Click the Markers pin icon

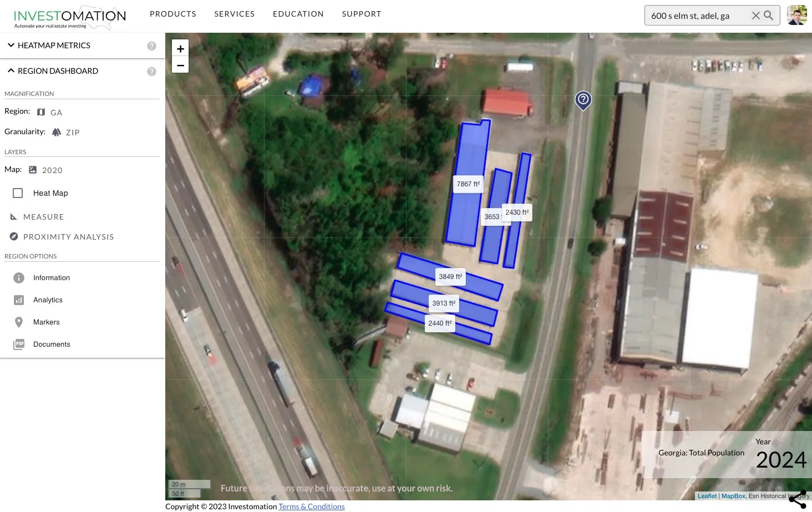(x=18, y=322)
